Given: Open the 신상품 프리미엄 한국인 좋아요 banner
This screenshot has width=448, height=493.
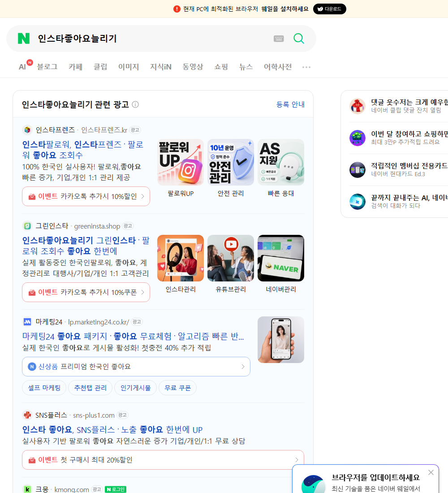Looking at the screenshot, I should (x=136, y=367).
